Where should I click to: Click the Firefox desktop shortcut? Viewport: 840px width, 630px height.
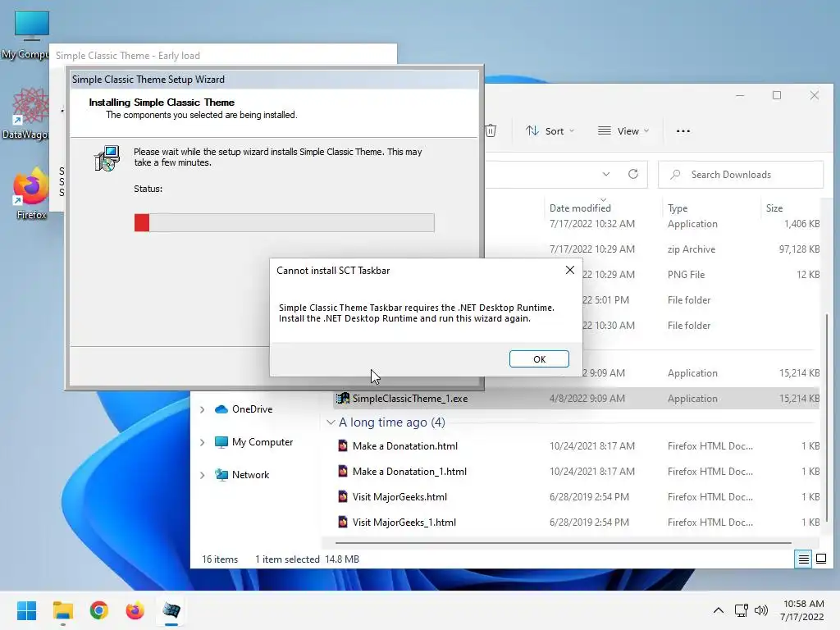tap(31, 194)
